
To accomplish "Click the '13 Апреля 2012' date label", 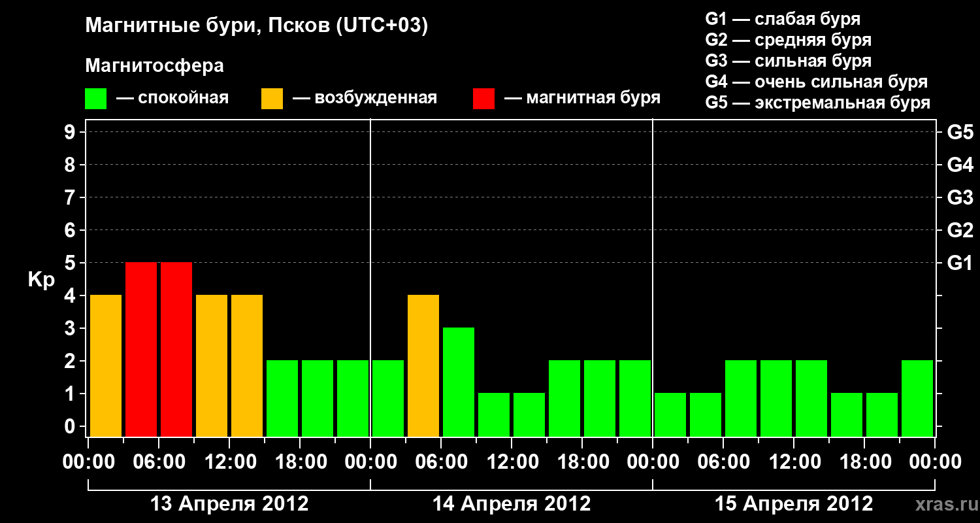I will click(229, 504).
